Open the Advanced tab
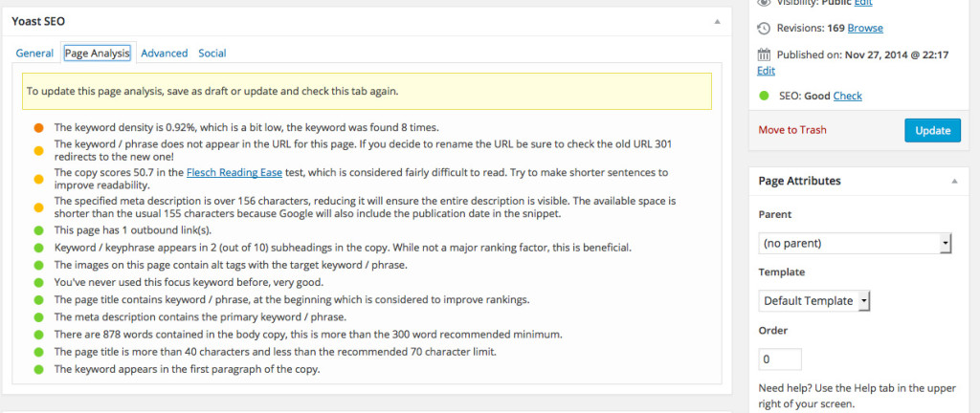This screenshot has height=413, width=980. point(165,54)
